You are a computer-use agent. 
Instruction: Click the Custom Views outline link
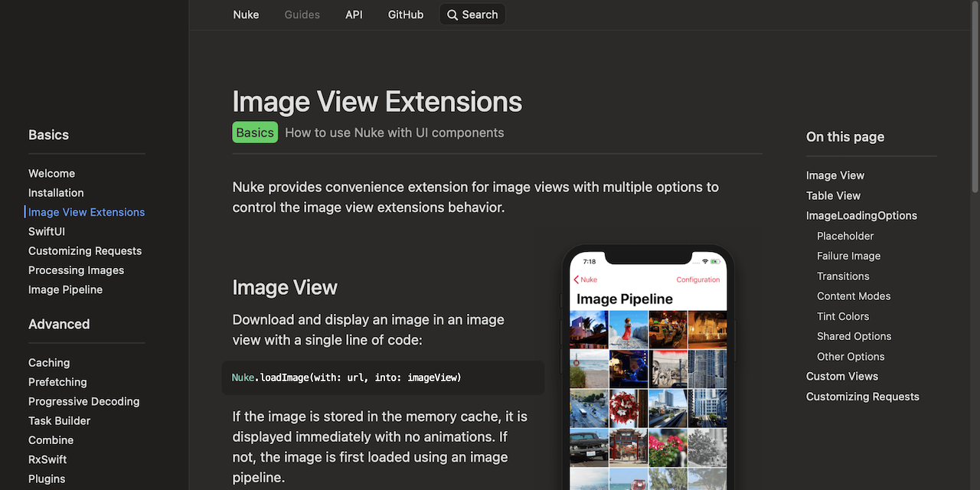tap(842, 377)
